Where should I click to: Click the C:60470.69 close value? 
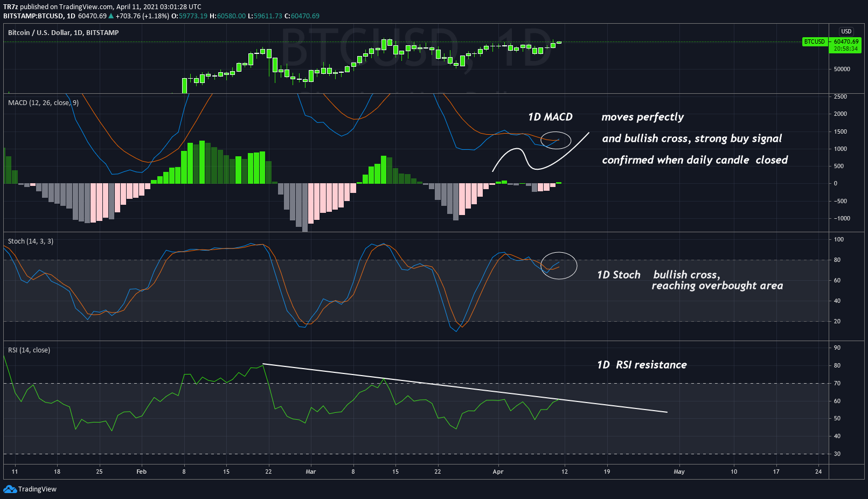pos(302,16)
